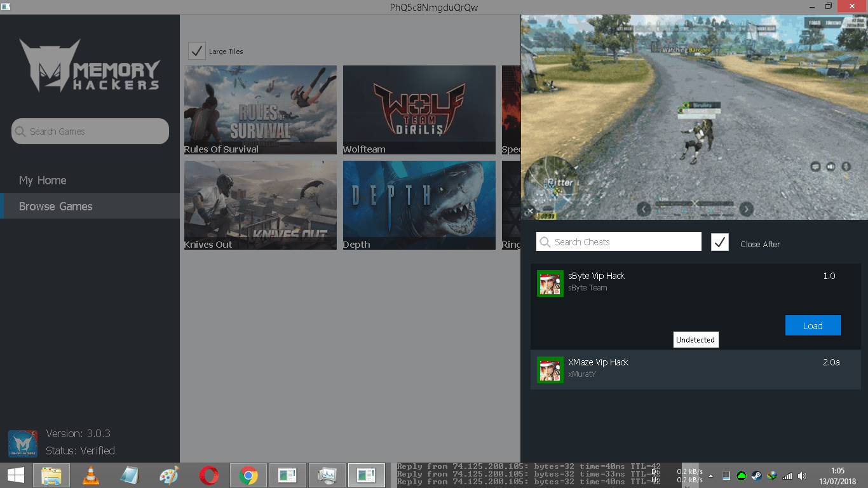Click the volume speaker tray icon
The image size is (868, 488).
802,475
